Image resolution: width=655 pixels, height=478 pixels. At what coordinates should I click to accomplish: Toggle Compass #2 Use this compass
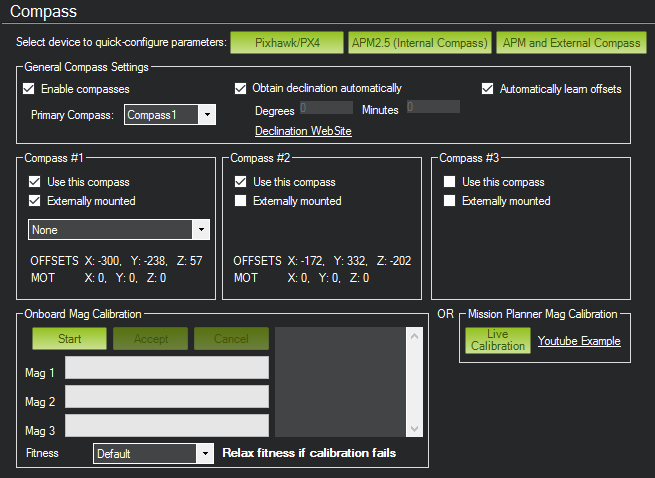pyautogui.click(x=241, y=182)
